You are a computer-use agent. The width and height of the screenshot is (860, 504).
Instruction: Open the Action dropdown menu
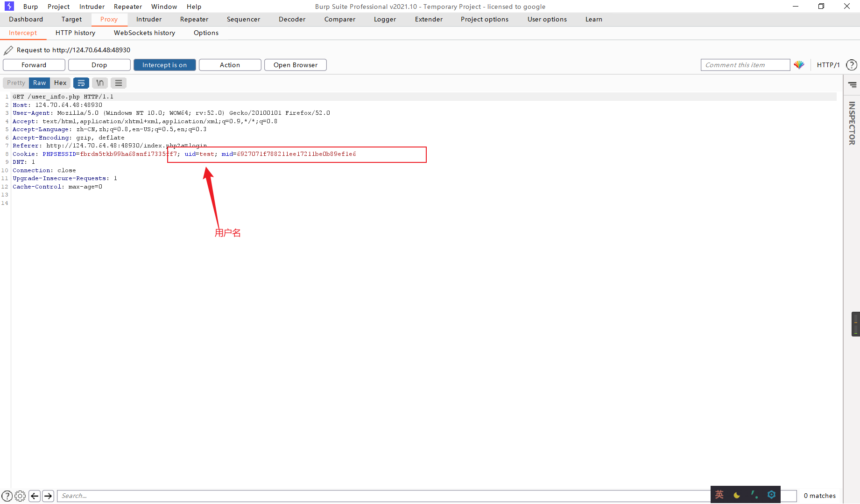[x=230, y=65]
